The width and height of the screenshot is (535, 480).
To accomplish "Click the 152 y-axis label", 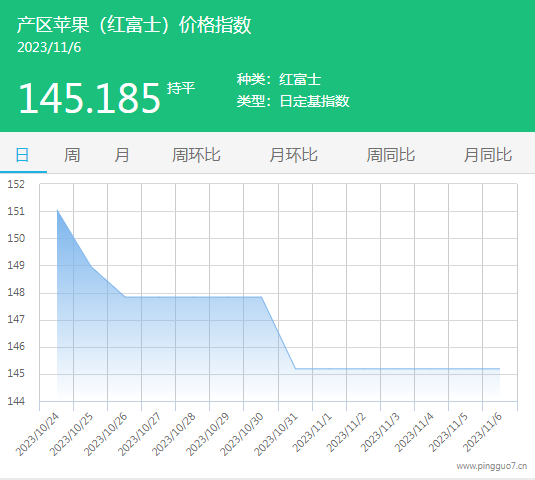I will pyautogui.click(x=16, y=184).
